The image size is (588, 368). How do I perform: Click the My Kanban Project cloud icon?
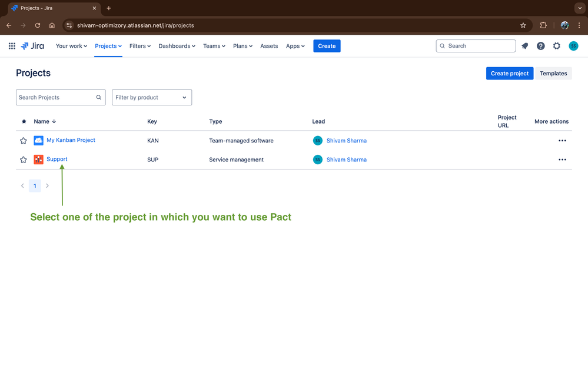click(x=38, y=140)
